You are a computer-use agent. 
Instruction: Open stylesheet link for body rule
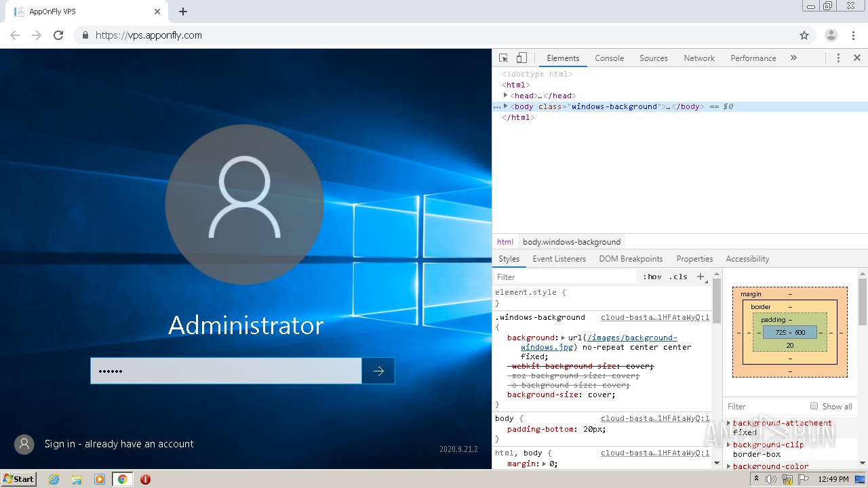(655, 418)
